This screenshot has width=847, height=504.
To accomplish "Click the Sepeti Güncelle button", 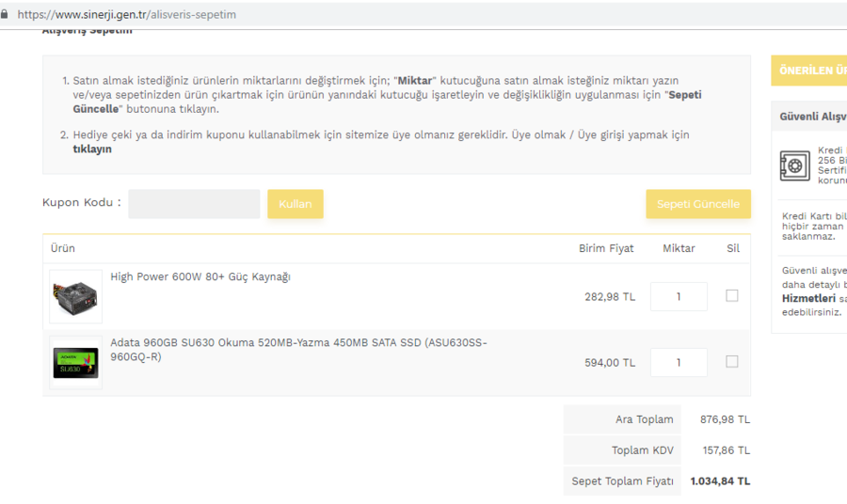I will coord(698,204).
